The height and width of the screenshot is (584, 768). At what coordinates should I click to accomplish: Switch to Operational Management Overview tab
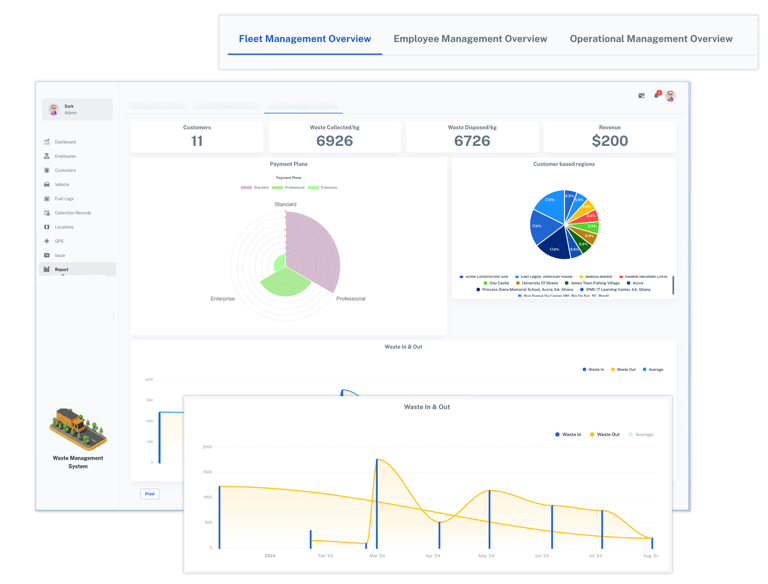click(651, 39)
